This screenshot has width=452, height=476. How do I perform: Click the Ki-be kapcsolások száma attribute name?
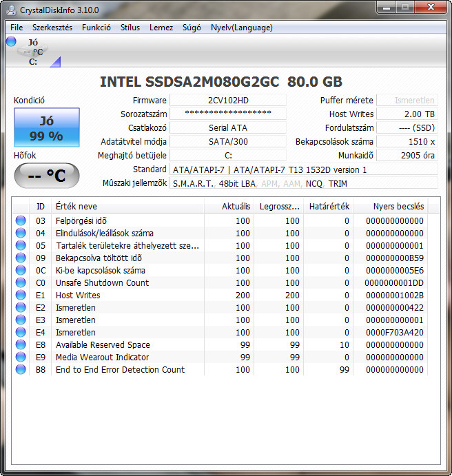(101, 270)
